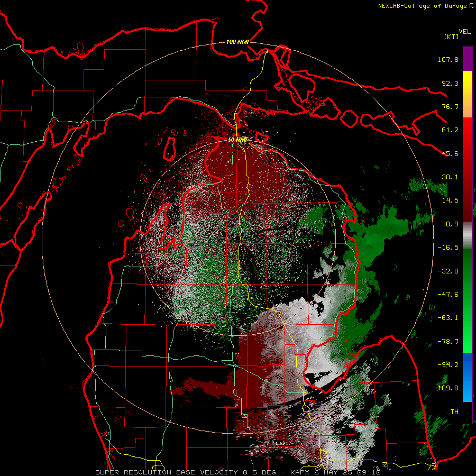Click the Super-Resolution Base Velocity caption text
476x476 pixels.
(x=237, y=472)
